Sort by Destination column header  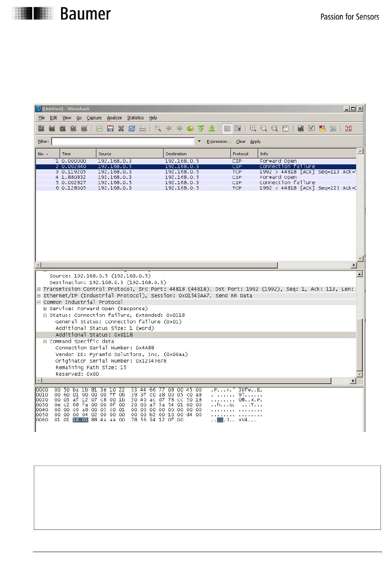click(197, 154)
